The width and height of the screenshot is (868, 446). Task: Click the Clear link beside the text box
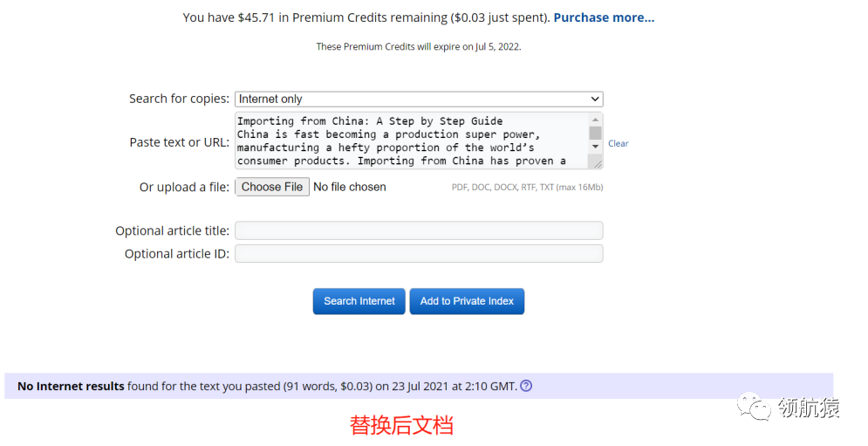[618, 143]
